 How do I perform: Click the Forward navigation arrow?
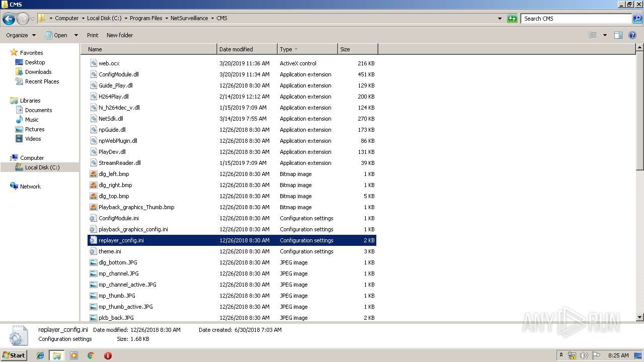(23, 19)
